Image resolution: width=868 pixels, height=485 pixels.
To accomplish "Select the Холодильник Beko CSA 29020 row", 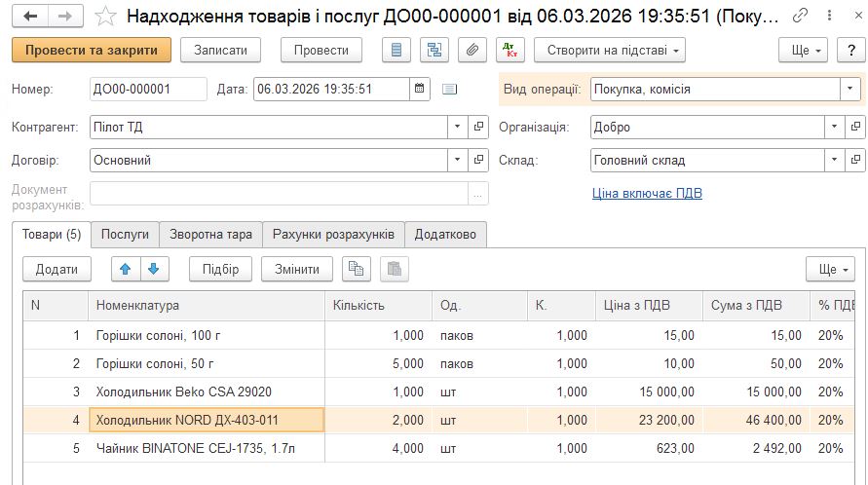I will (183, 392).
